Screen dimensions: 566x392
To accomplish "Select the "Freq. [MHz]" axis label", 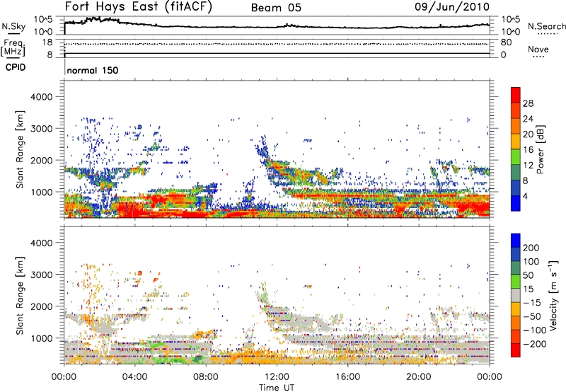I will 13,48.
